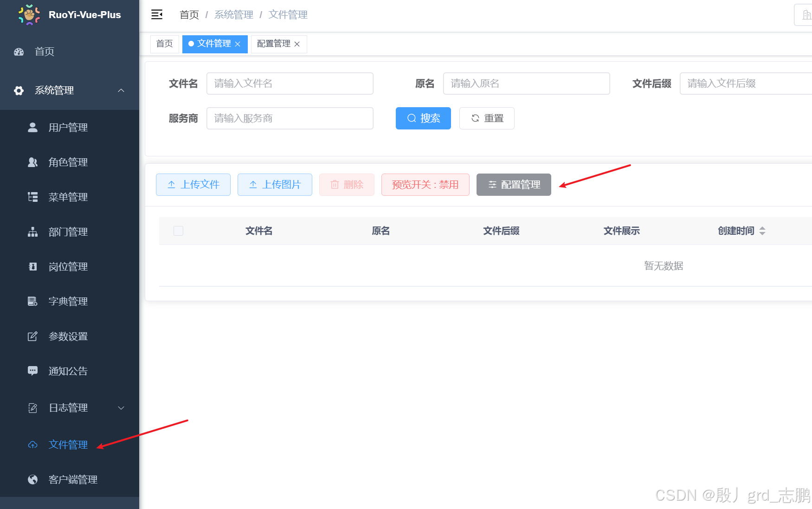
Task: Toggle the sidebar collapse hamburger icon
Action: point(157,14)
